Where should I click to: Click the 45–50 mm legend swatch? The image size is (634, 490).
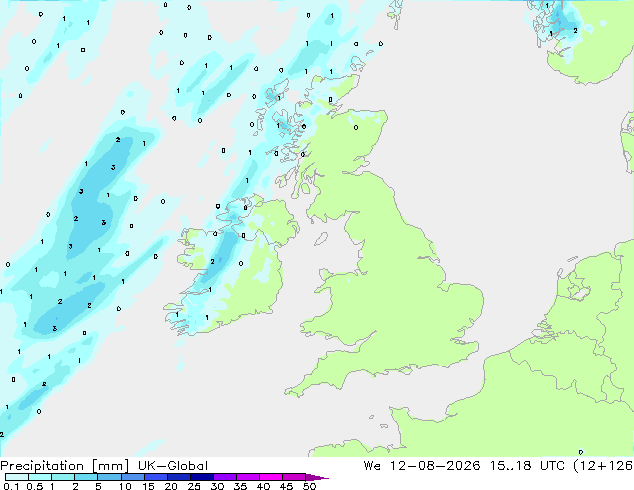pyautogui.click(x=294, y=477)
